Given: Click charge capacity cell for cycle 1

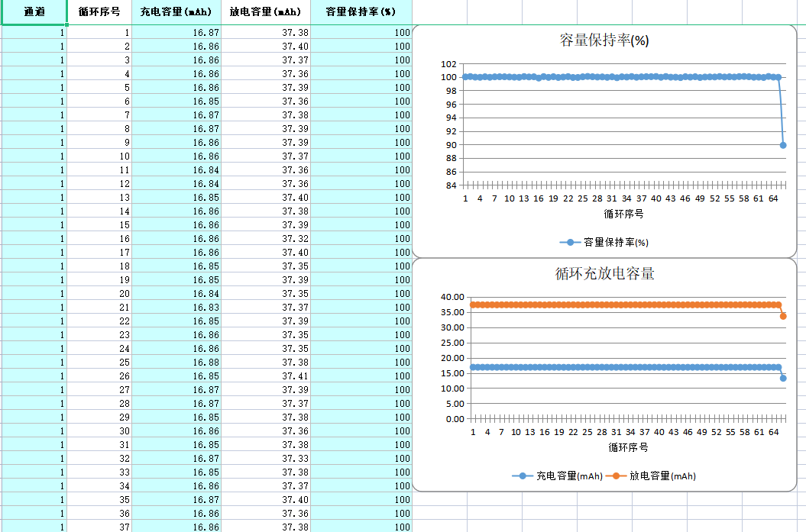Looking at the screenshot, I should [176, 32].
